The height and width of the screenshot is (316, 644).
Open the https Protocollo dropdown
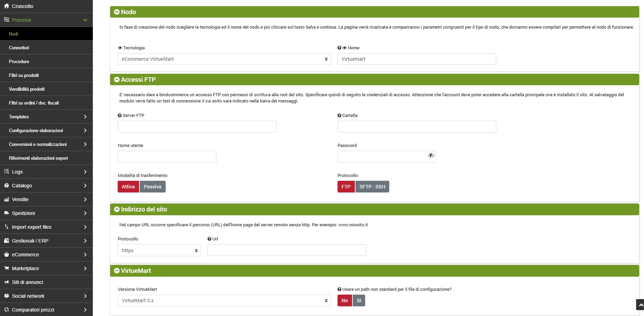click(159, 250)
